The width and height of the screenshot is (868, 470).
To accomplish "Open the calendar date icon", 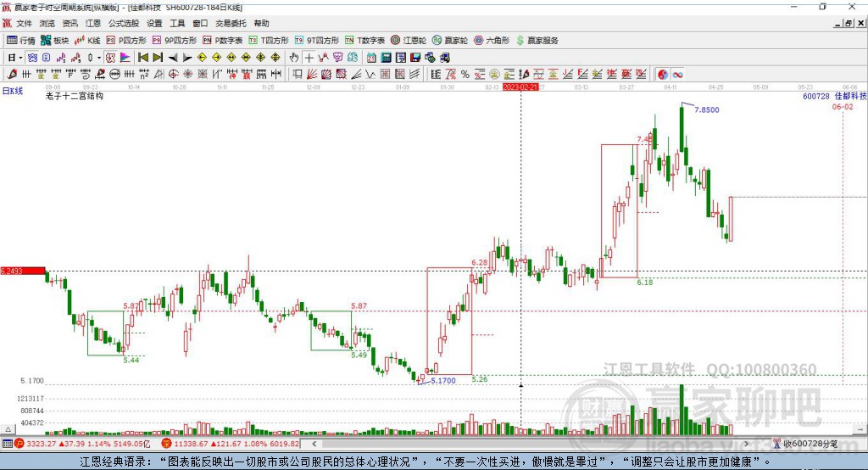I will pyautogui.click(x=371, y=58).
